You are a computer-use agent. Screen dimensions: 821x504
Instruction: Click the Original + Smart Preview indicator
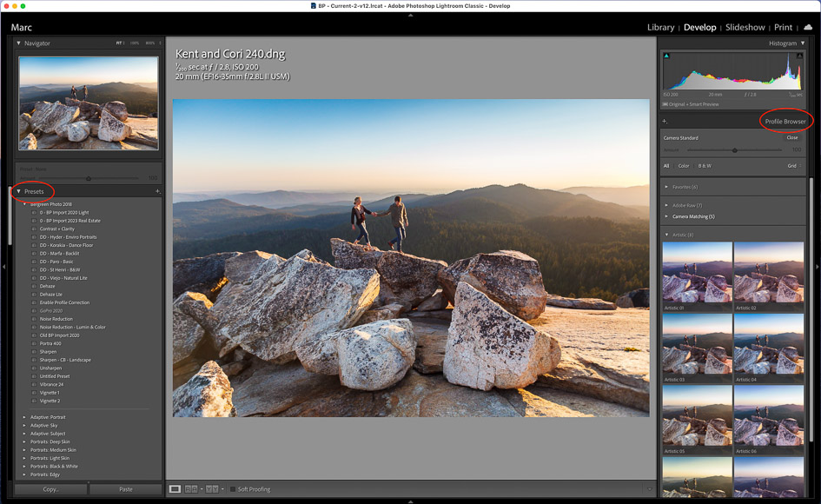pyautogui.click(x=691, y=104)
